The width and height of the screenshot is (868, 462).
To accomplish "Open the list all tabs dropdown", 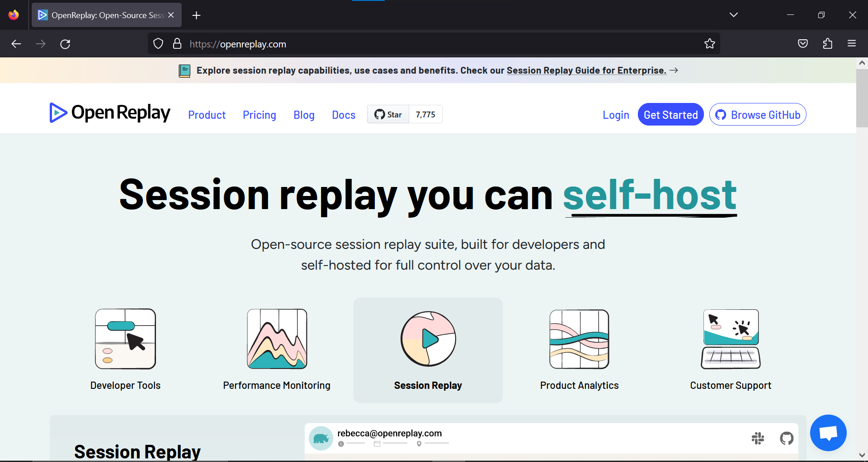I will (x=734, y=15).
